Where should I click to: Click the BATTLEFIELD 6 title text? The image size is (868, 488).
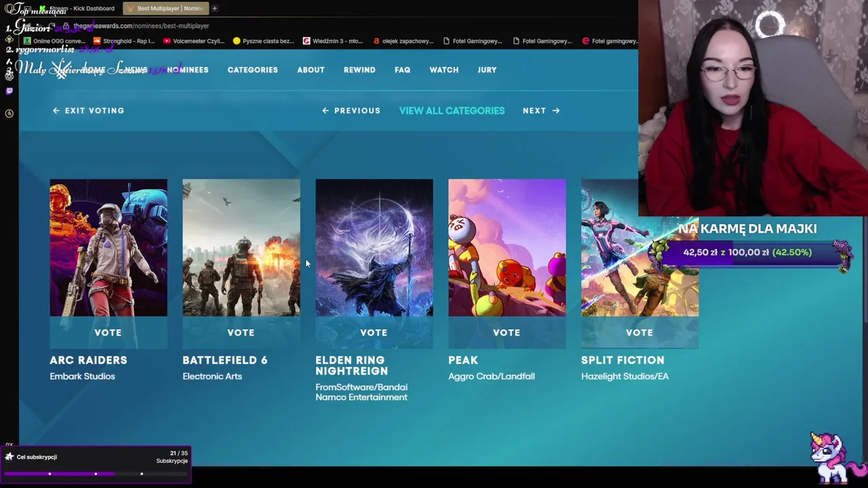click(225, 360)
